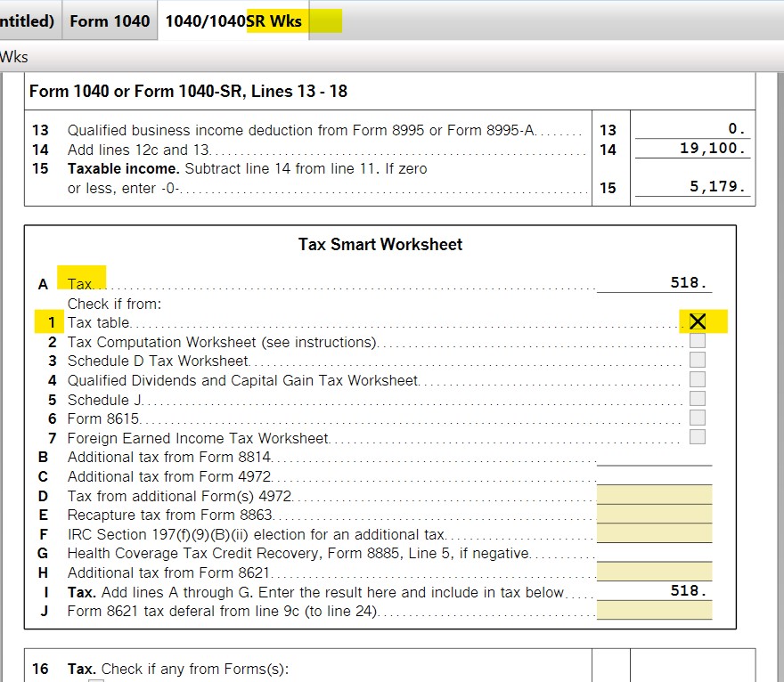The width and height of the screenshot is (784, 682).
Task: Click the Recapture tax from Form 8863 field
Action: (x=655, y=514)
